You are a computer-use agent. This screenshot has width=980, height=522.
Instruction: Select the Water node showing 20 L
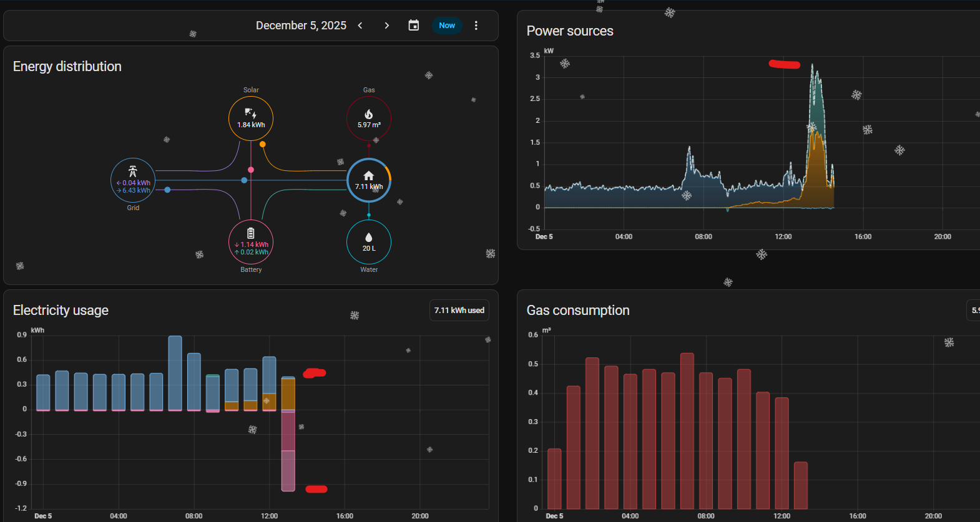pos(369,242)
